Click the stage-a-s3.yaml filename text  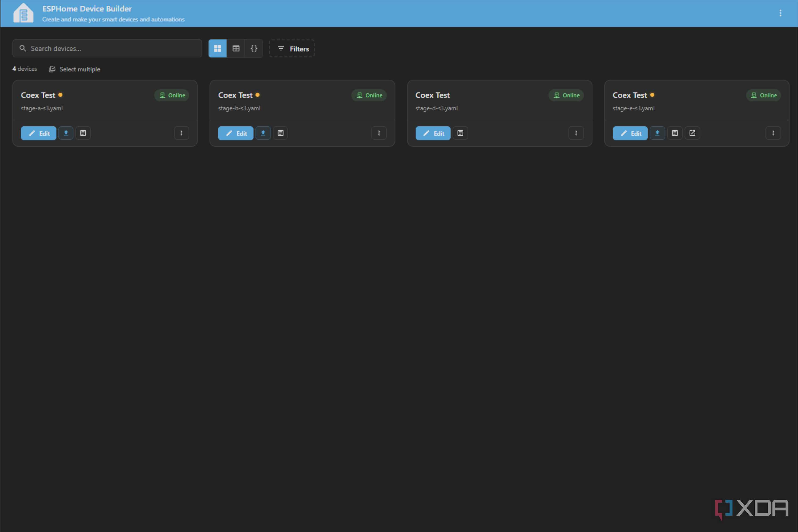tap(42, 108)
